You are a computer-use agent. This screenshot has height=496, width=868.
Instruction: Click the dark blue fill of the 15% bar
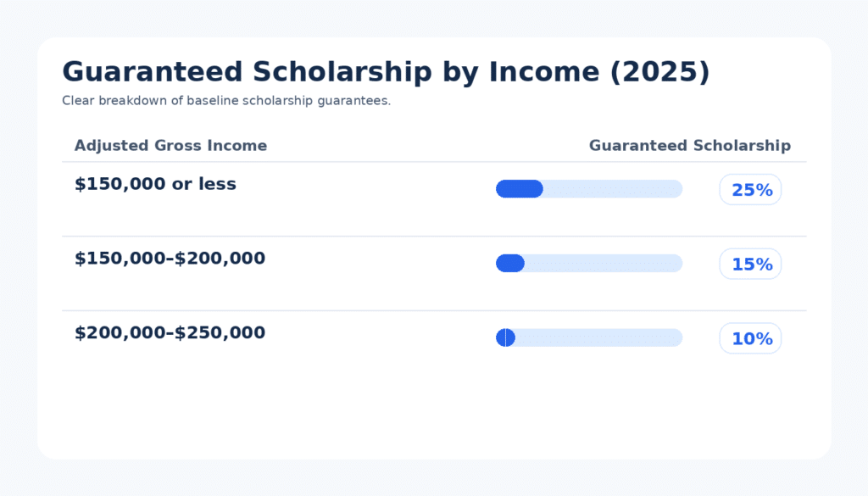coord(510,264)
